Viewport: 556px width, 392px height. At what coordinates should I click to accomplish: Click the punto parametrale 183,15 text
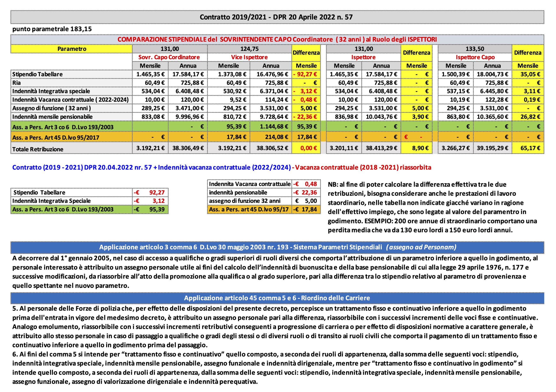pyautogui.click(x=52, y=29)
